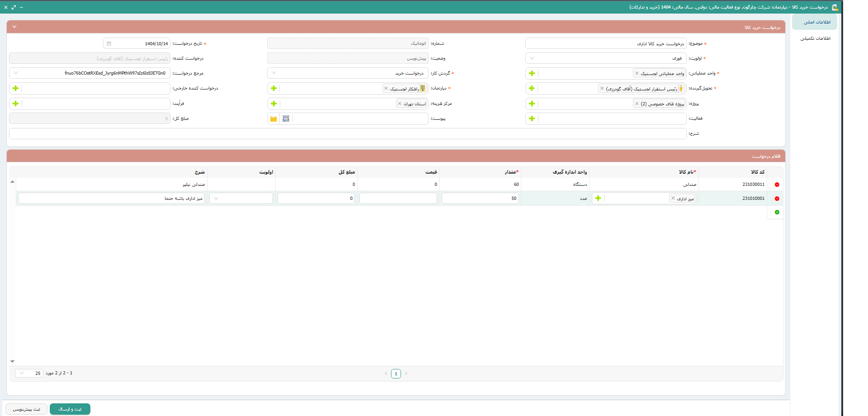Add an operational unit with the plus icon
This screenshot has width=868, height=416.
(x=532, y=73)
